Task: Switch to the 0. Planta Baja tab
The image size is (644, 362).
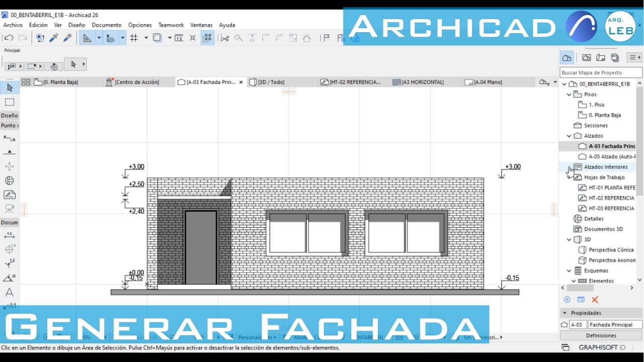Action: (x=67, y=82)
